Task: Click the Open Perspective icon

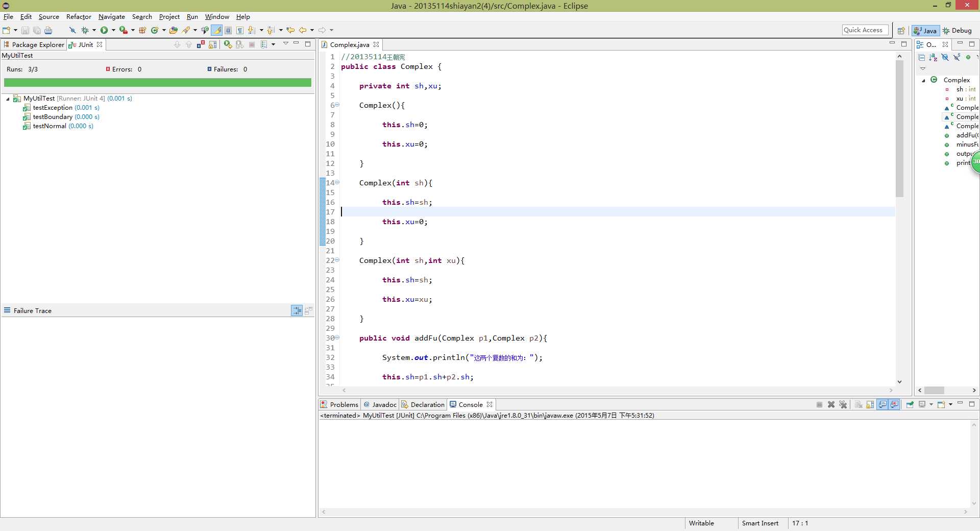Action: pos(901,31)
